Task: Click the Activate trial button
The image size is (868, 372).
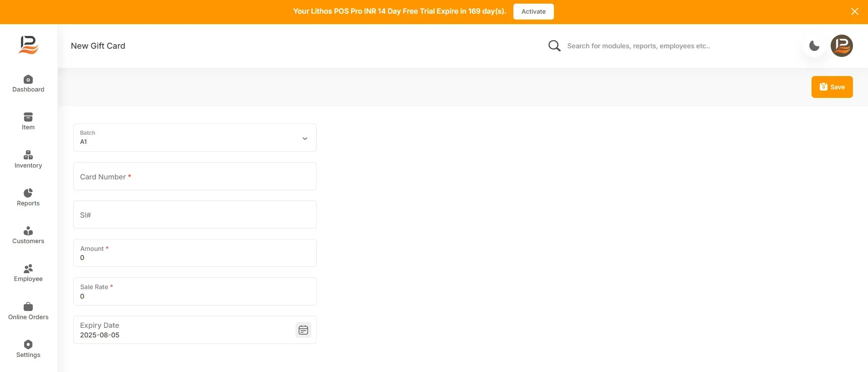Action: [533, 11]
